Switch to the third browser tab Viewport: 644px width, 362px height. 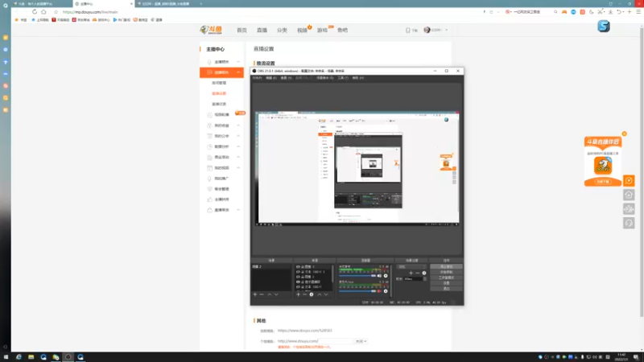click(x=166, y=4)
